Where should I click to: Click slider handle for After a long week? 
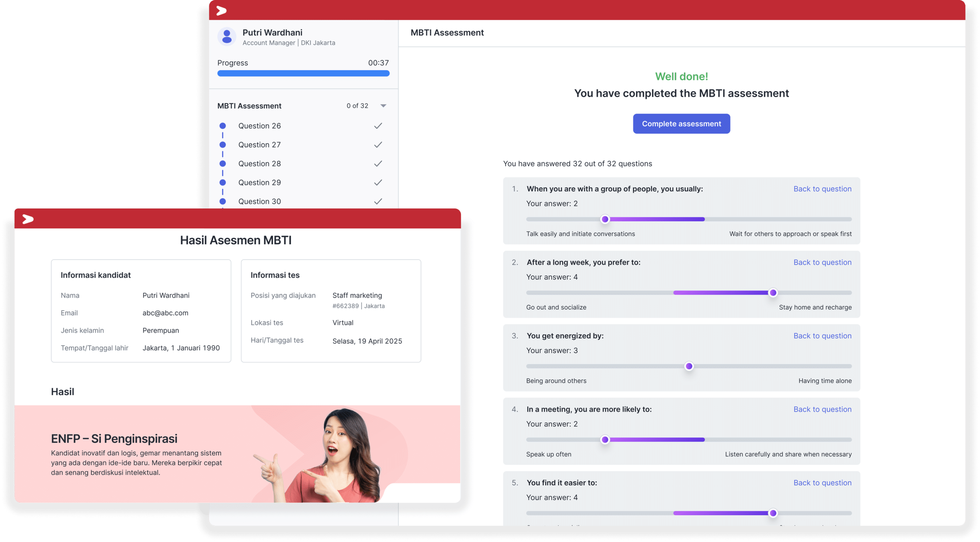pos(773,293)
